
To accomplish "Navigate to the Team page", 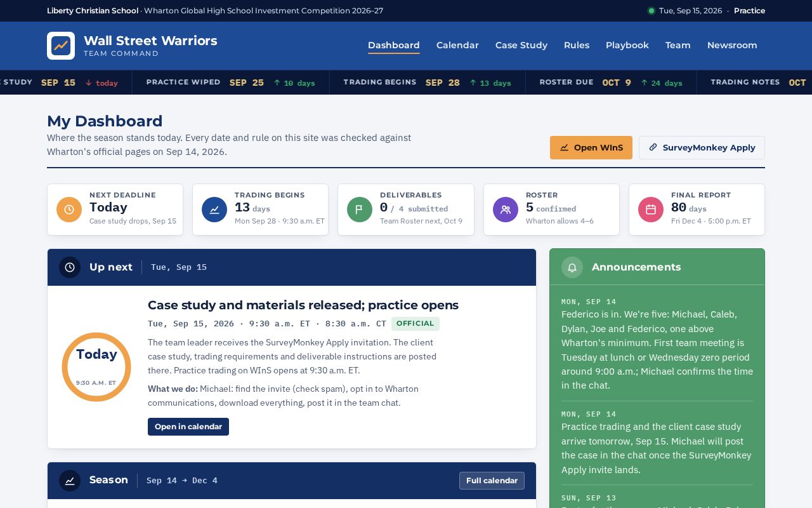I will click(x=678, y=45).
